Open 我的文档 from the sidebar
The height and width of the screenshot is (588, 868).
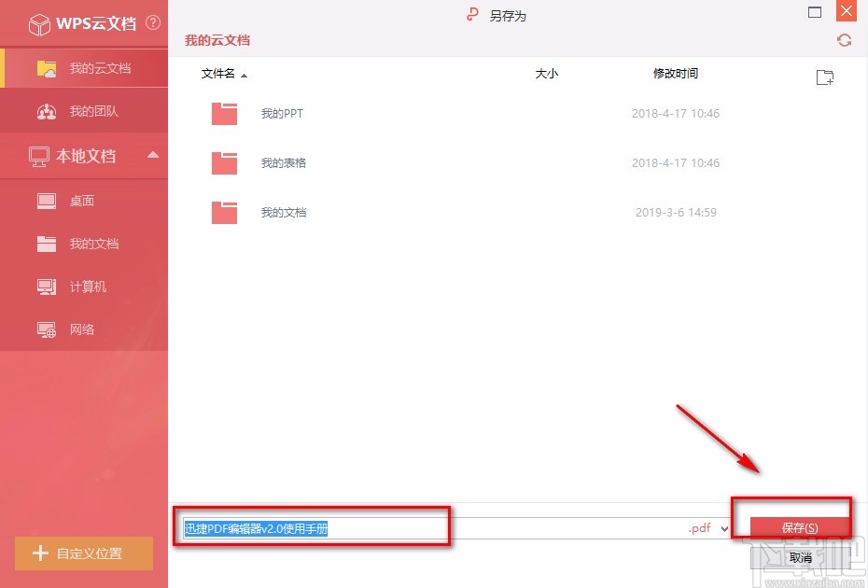(46, 243)
